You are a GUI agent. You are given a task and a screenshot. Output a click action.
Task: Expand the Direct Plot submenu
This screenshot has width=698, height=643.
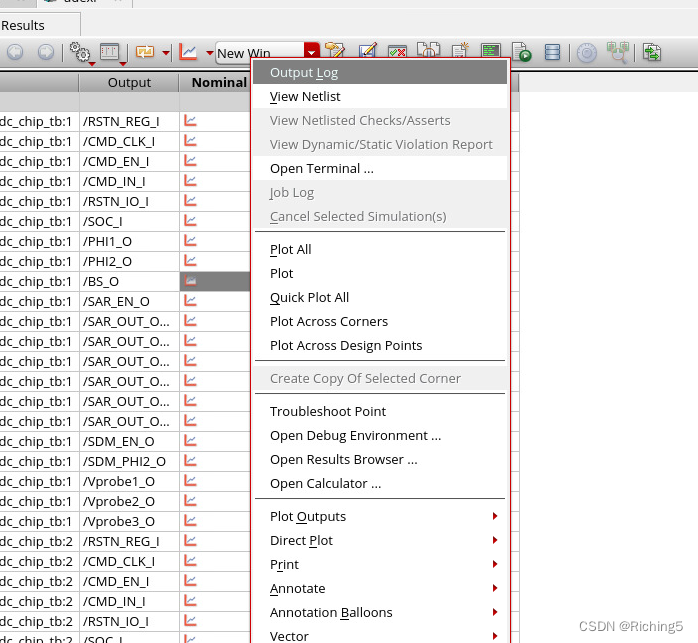[x=380, y=541]
